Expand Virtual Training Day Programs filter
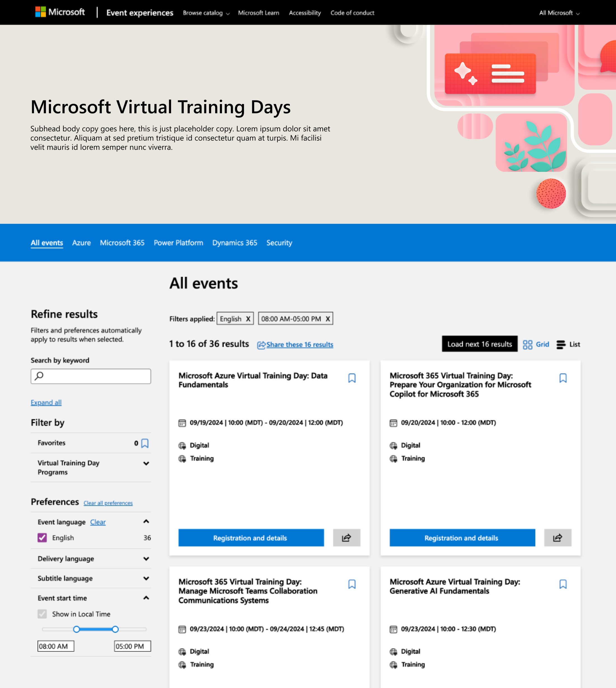The height and width of the screenshot is (688, 616). click(x=146, y=463)
